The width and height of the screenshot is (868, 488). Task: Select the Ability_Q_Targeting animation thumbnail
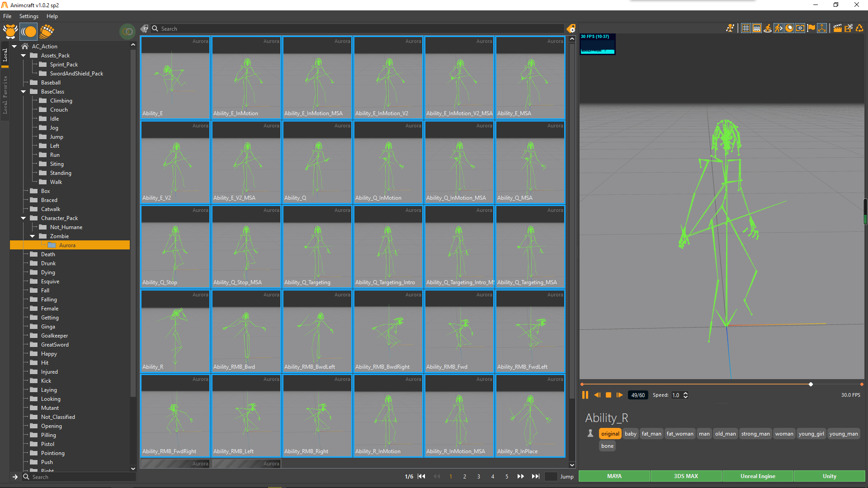tap(317, 247)
